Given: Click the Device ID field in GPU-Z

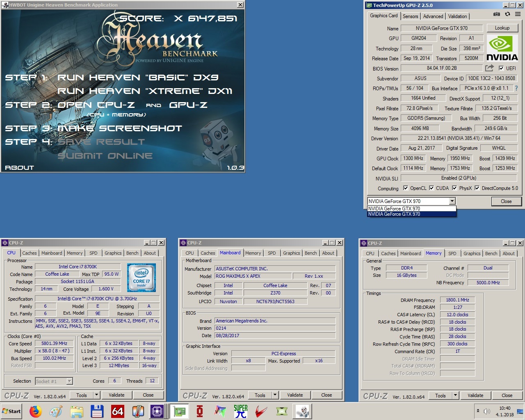Looking at the screenshot, I should coord(492,78).
